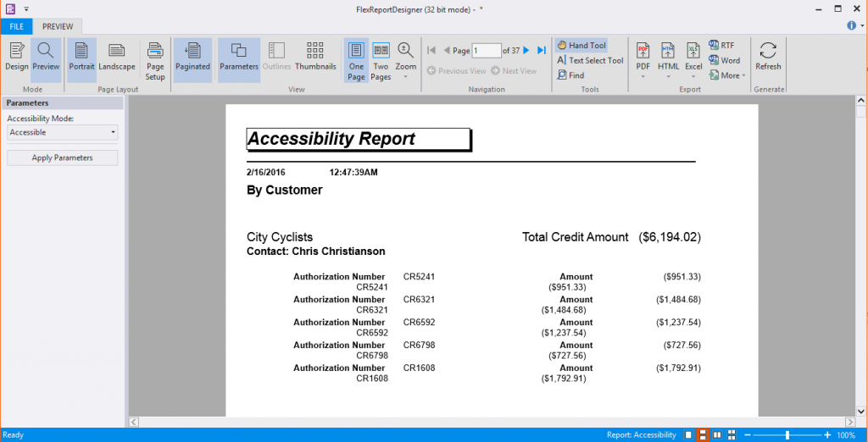This screenshot has width=868, height=442.
Task: Select multi-page grid status bar view icon
Action: pyautogui.click(x=732, y=435)
